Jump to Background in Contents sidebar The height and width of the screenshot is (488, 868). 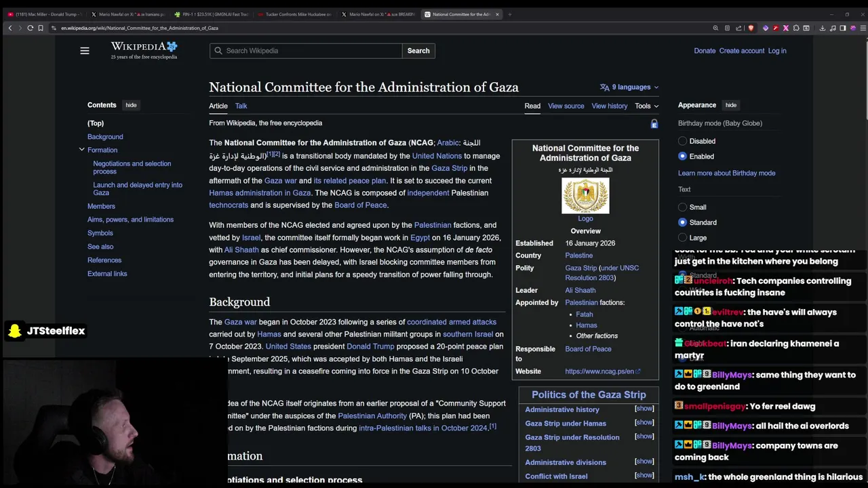(105, 137)
